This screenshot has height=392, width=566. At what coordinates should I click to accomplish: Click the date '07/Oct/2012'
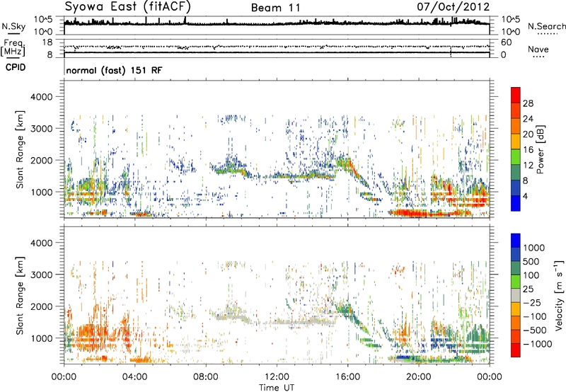454,7
